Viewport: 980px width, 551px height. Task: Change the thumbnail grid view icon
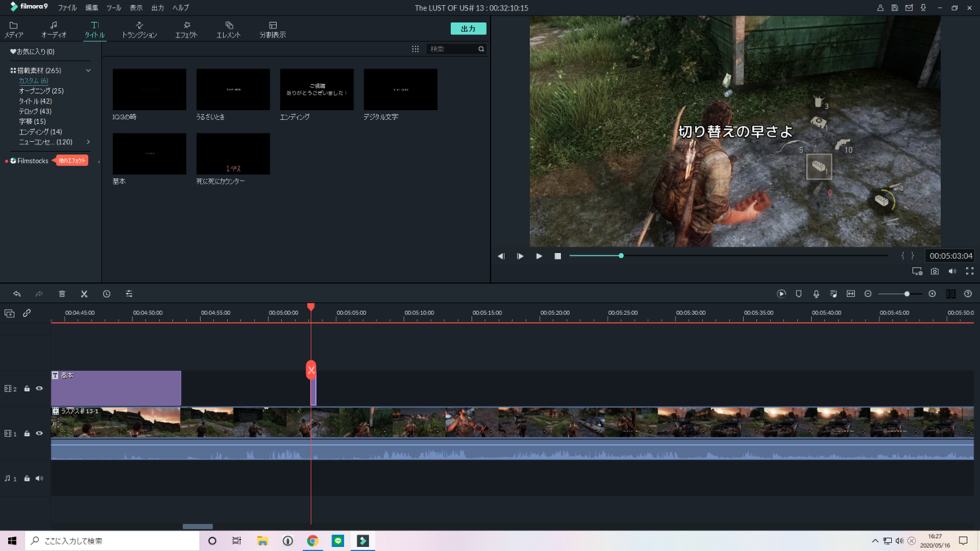[415, 49]
